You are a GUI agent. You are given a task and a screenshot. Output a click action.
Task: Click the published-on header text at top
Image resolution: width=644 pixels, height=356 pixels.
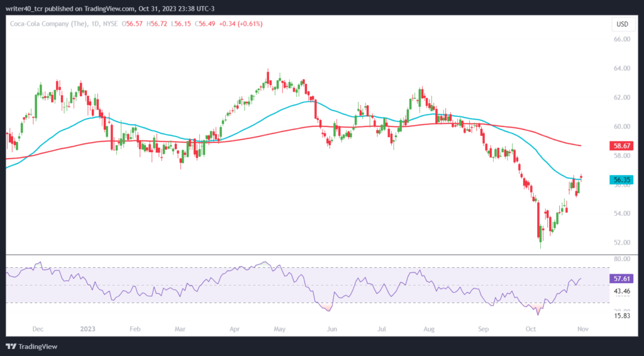[x=110, y=9]
